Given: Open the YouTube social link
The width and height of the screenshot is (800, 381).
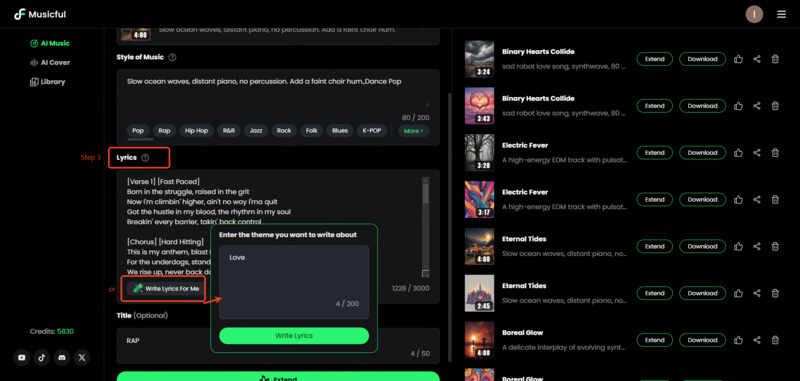Looking at the screenshot, I should point(21,358).
